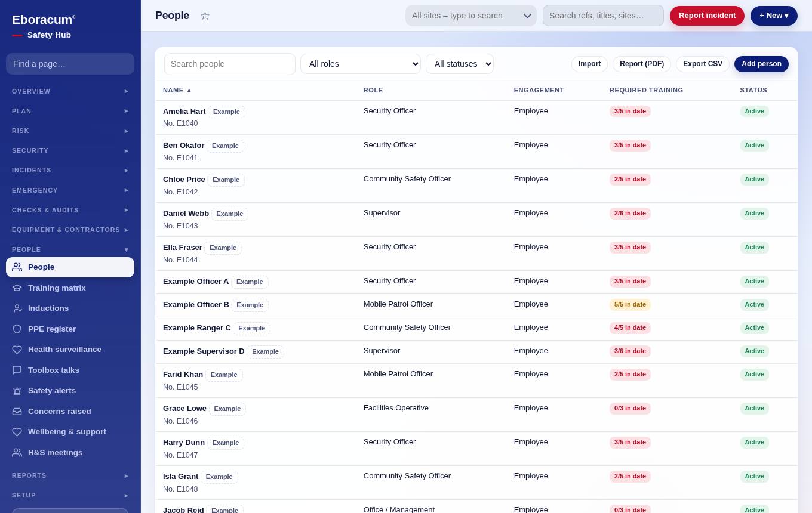Favorite the People page with the star icon
The width and height of the screenshot is (812, 513).
click(x=205, y=16)
